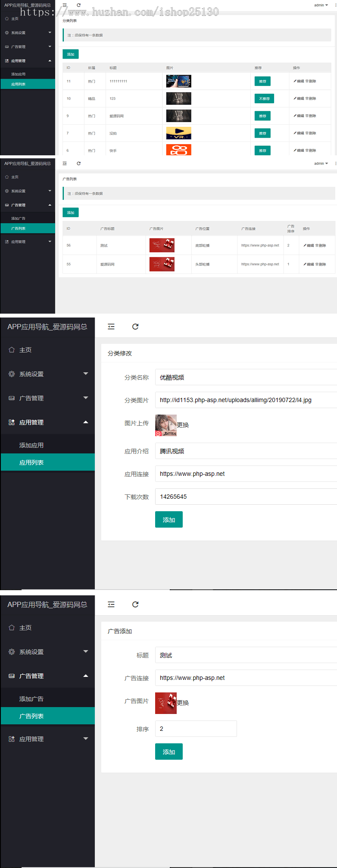Screen dimensions: 337x868
Task: Focus the 标题 field containing 测试
Action: pyautogui.click(x=246, y=655)
